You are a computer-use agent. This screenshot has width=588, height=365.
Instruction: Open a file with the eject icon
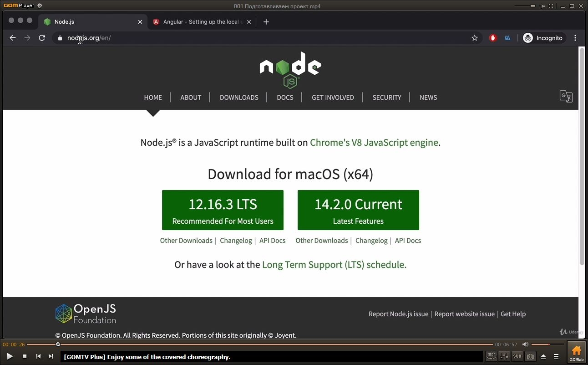(543, 356)
